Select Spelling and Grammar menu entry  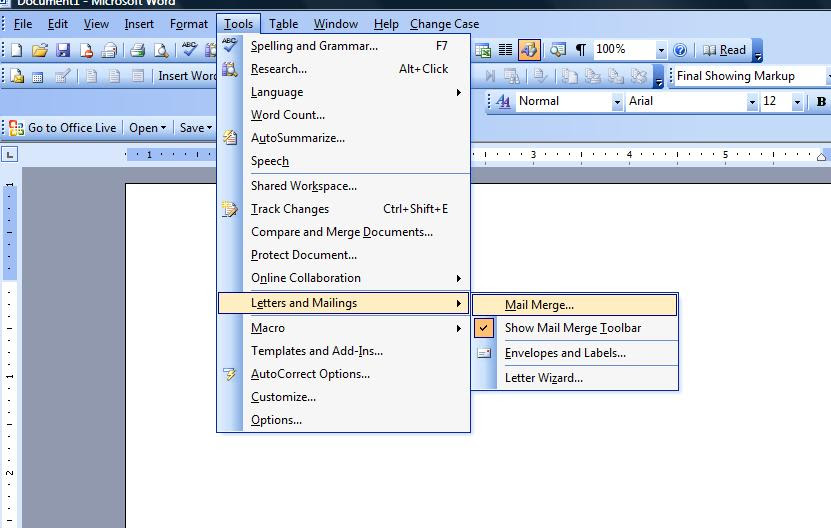pos(343,46)
